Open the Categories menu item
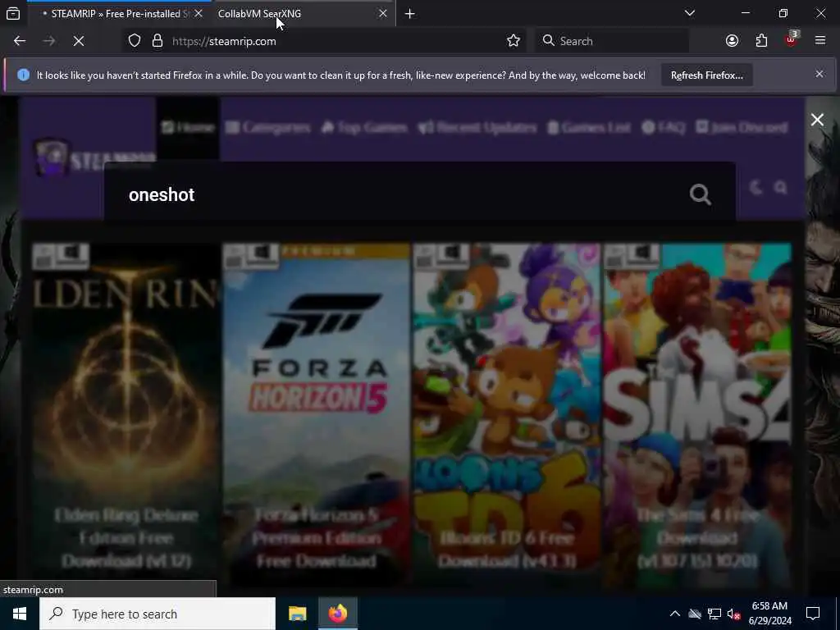Screen dimensions: 840x630 [268, 127]
